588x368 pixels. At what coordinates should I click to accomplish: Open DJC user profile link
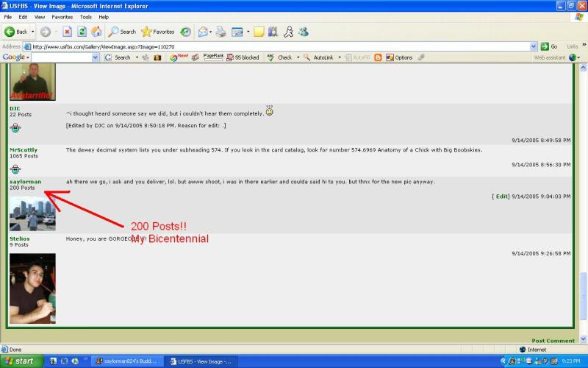click(15, 108)
